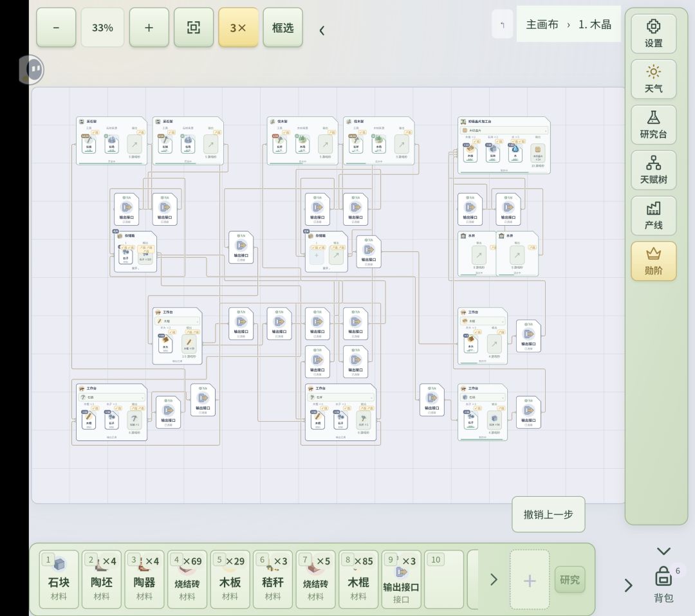
Task: Select 烧结砖 ×69 in hotbar slot 4
Action: tap(187, 579)
